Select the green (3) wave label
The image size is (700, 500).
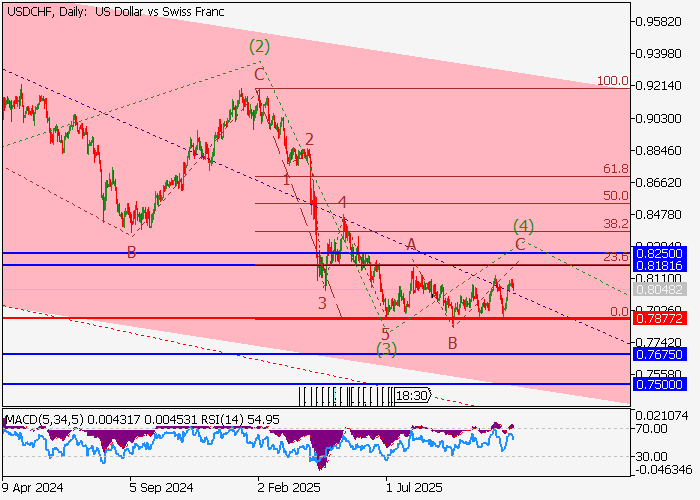[388, 349]
